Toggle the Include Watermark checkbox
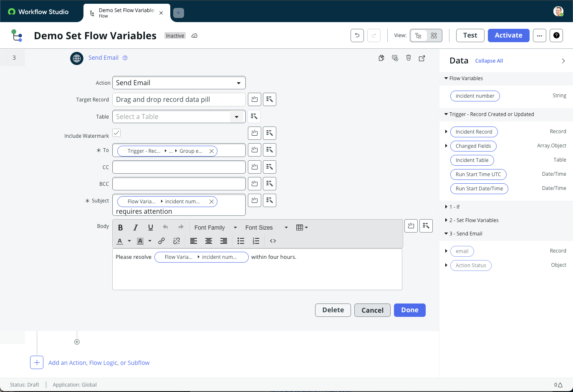The width and height of the screenshot is (573, 392). [116, 133]
